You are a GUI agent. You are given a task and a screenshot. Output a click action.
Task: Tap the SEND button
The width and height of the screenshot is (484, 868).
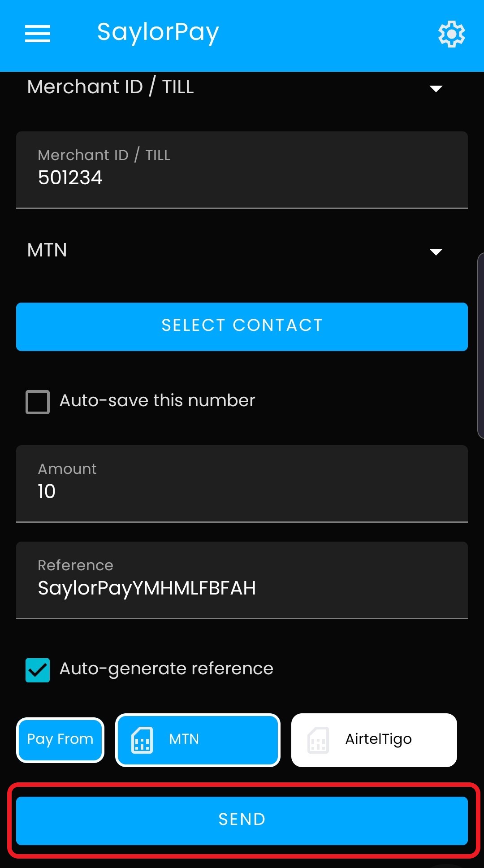coord(242,820)
